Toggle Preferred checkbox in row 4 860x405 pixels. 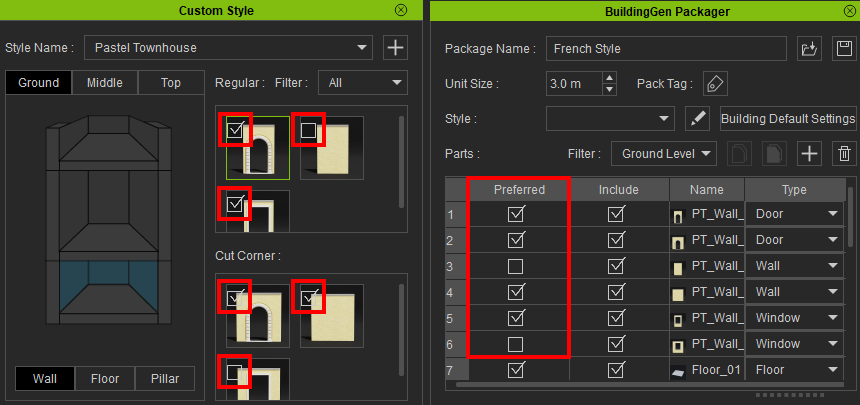[516, 292]
